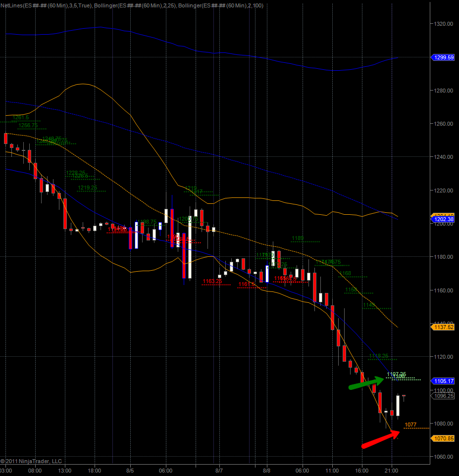Select the green 1118.25 NetLine label
The width and height of the screenshot is (459, 476).
click(378, 356)
